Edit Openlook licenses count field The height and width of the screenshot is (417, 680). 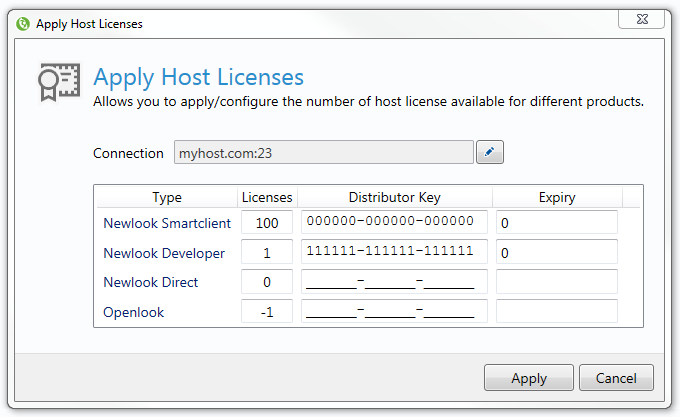[x=267, y=311]
